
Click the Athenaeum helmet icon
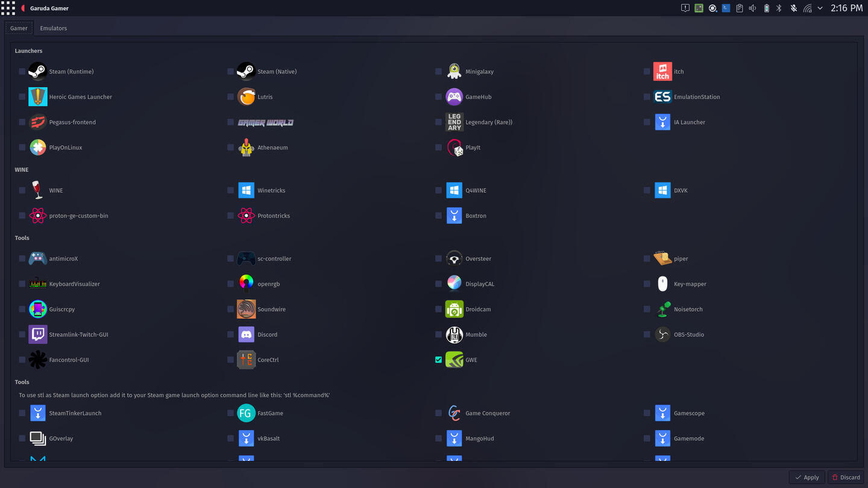[246, 147]
